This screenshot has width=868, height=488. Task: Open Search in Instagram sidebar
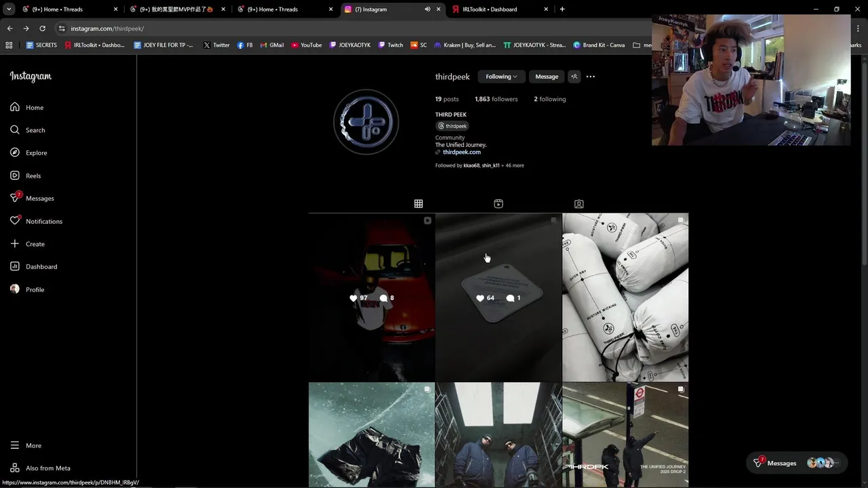point(27,130)
